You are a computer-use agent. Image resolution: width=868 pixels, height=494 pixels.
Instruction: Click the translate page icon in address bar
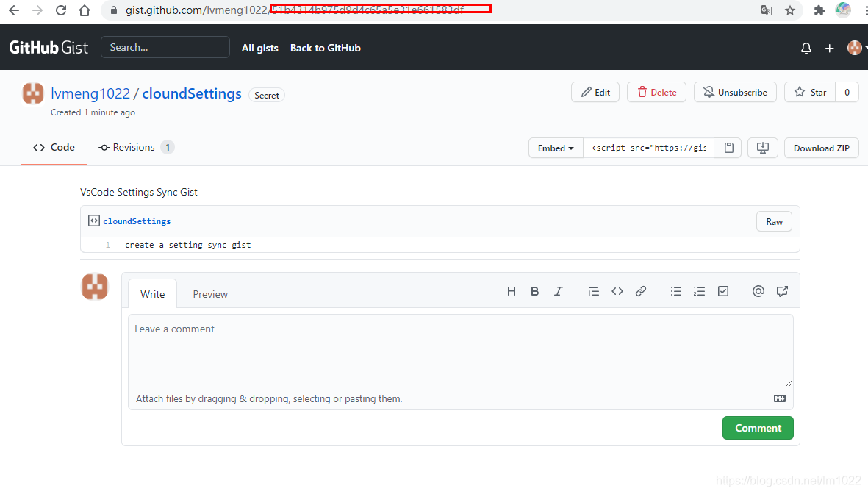[766, 10]
